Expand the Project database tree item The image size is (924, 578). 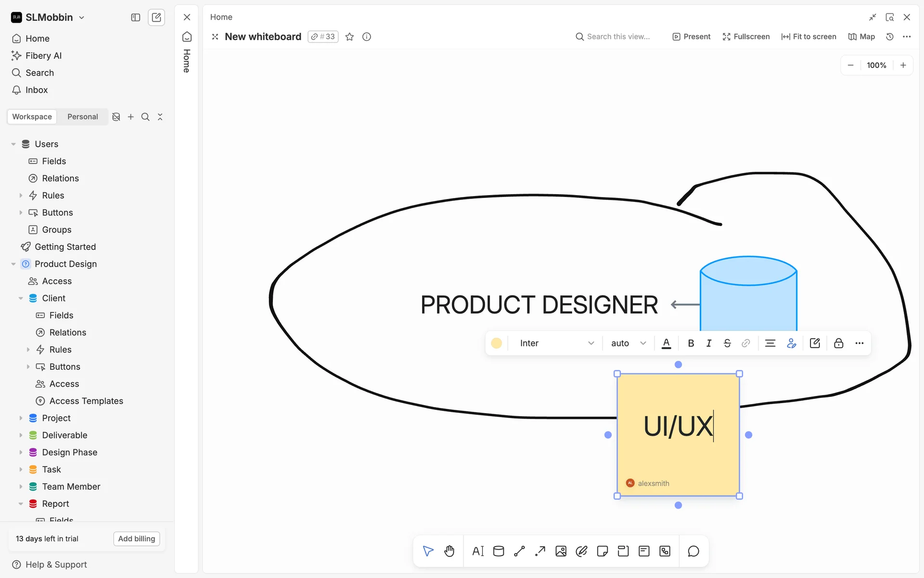pos(21,418)
